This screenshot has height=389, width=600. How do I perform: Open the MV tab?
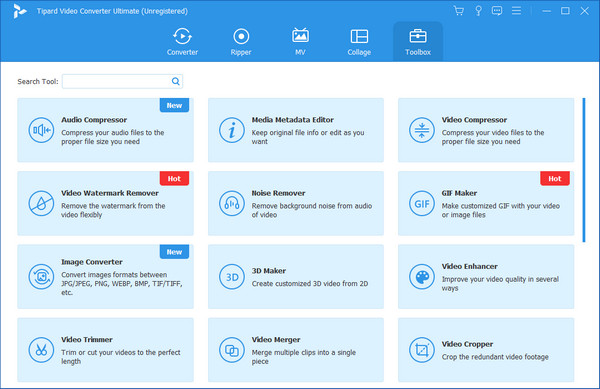300,42
